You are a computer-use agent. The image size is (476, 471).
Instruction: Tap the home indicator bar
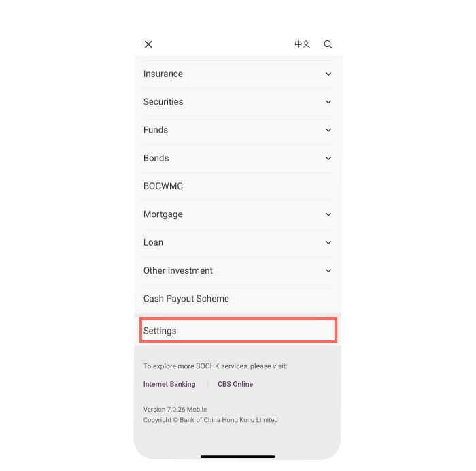[238, 457]
